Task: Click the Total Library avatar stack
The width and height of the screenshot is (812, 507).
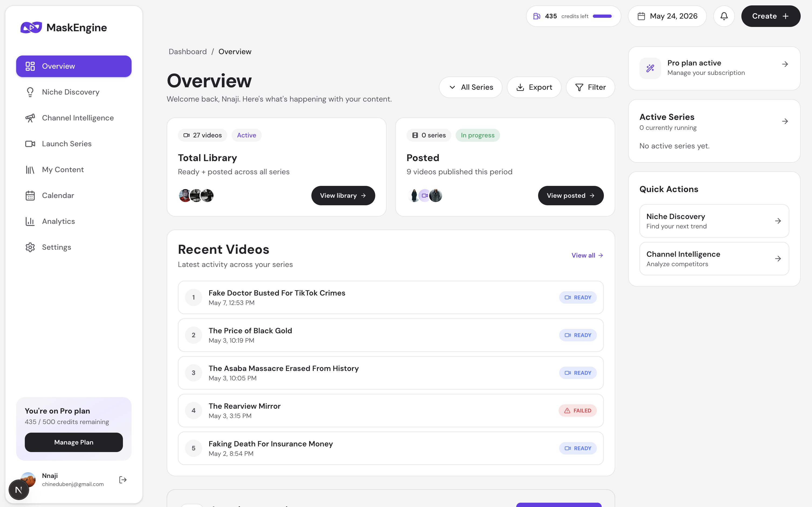Action: 196,196
